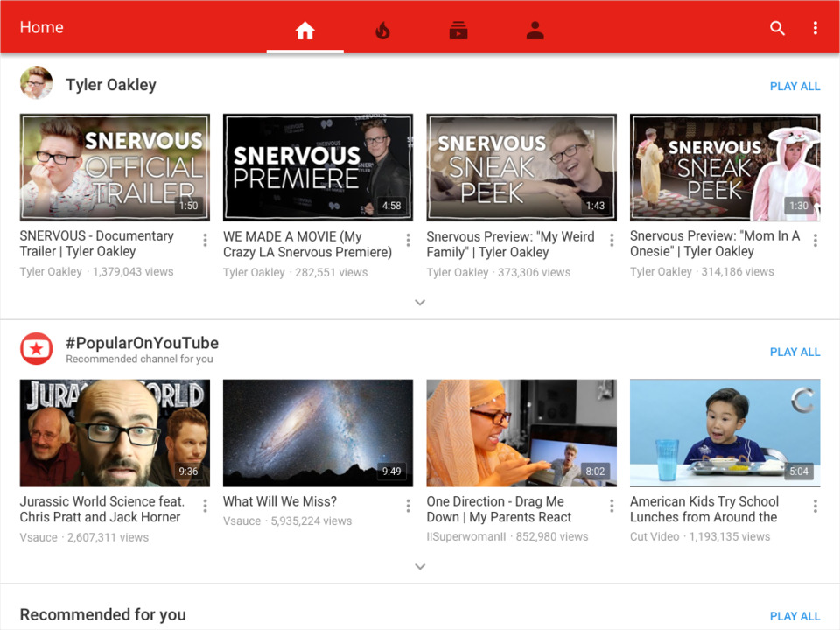Open options for SNERVOUS Documentary Trailer
840x630 pixels.
(x=205, y=240)
